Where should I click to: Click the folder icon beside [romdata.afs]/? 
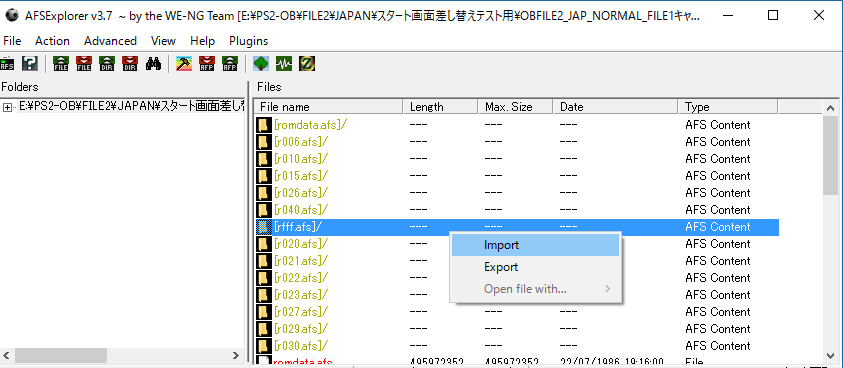point(264,125)
